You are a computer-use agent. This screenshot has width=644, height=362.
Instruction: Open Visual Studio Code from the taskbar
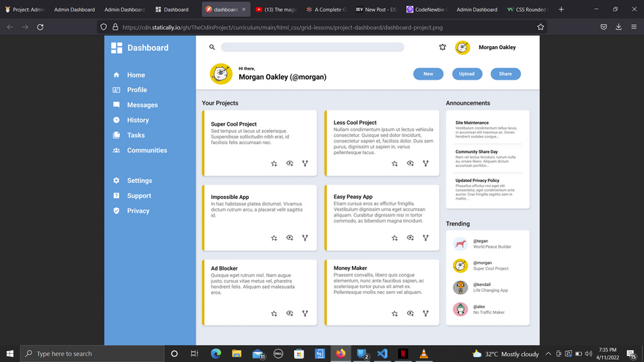(x=382, y=353)
